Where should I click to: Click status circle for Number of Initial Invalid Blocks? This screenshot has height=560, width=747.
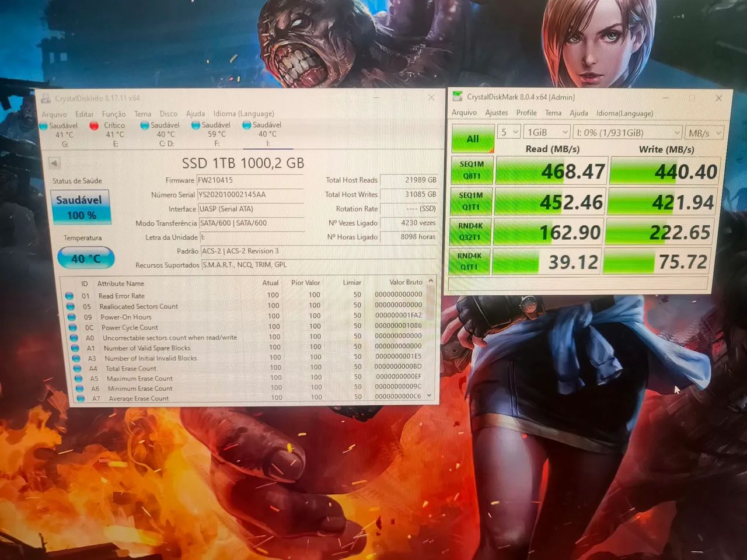click(76, 358)
